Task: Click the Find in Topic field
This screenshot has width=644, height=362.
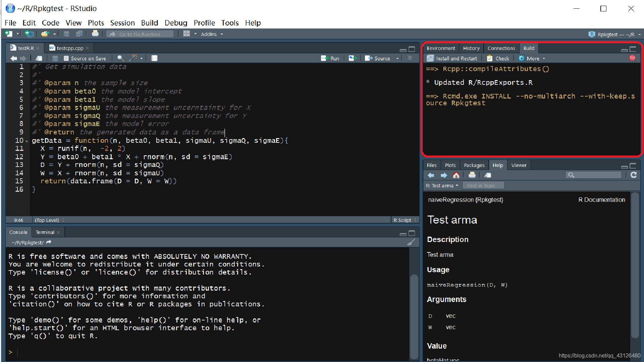Action: pos(483,186)
